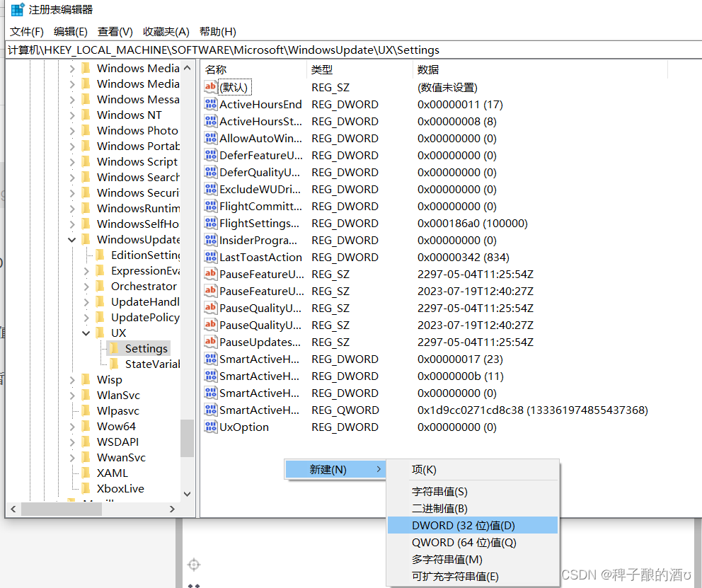Click the WSDAPI folder icon
Screen dimensions: 702x588
(x=86, y=442)
